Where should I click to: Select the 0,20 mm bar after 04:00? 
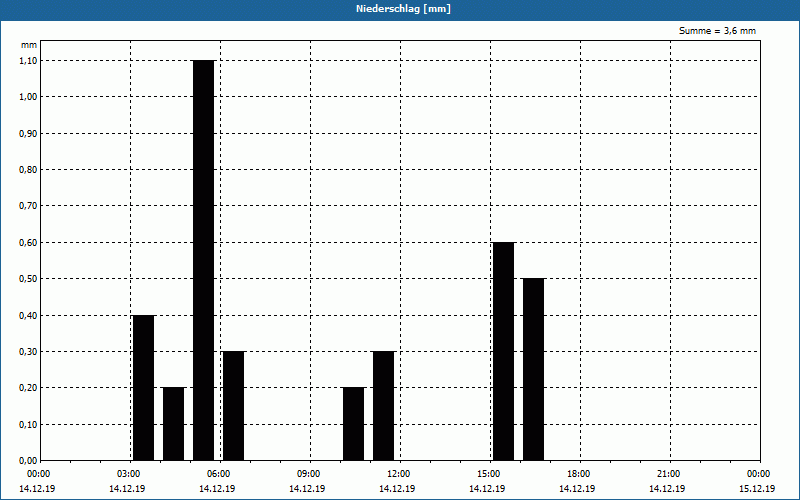pos(173,424)
